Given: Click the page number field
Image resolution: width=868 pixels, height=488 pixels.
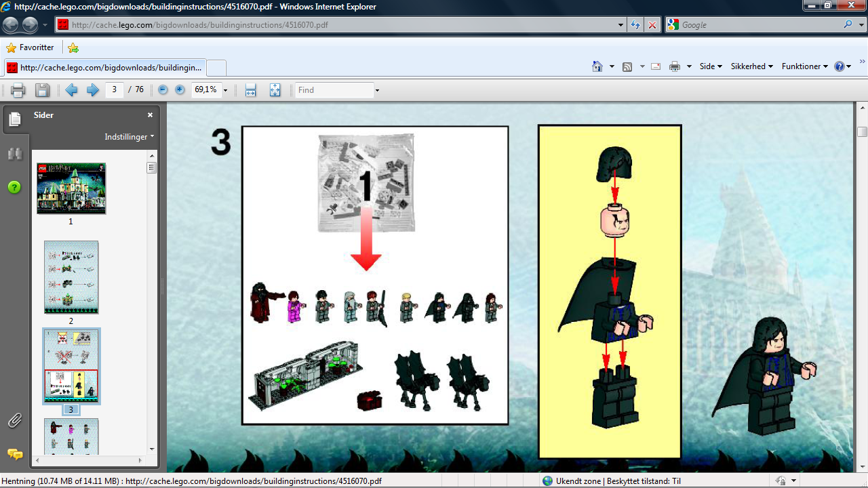Looking at the screenshot, I should point(115,89).
